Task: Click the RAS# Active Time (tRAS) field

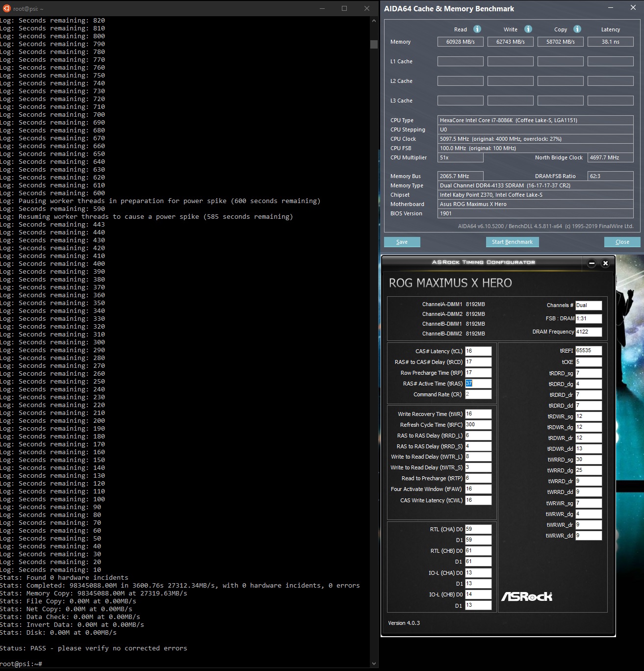Action: pos(478,384)
